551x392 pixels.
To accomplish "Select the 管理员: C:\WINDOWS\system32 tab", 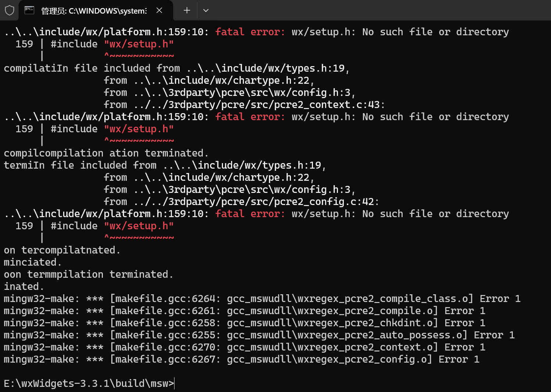I will tap(94, 11).
